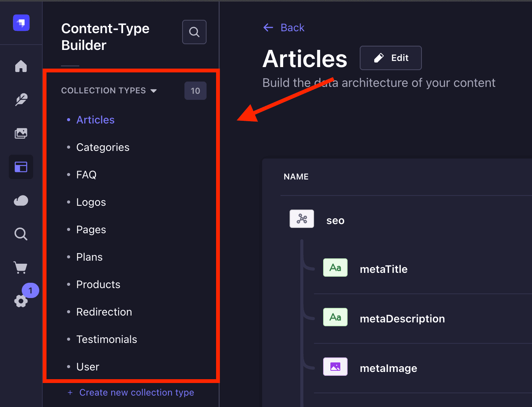Click the Edit button for Articles

[391, 58]
